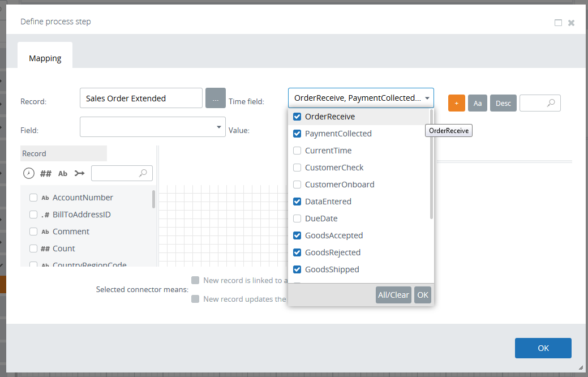Image resolution: width=588 pixels, height=377 pixels.
Task: Click All/Clear in the dropdown footer
Action: click(x=393, y=295)
